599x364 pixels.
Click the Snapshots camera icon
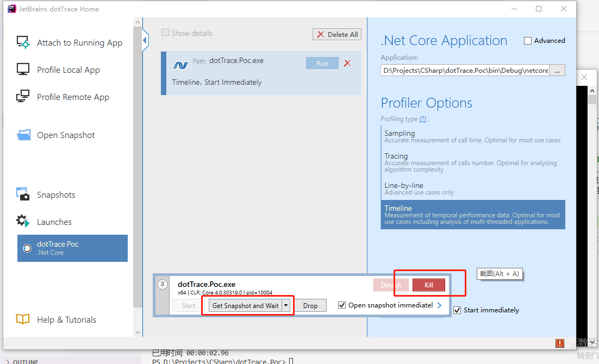tap(23, 194)
